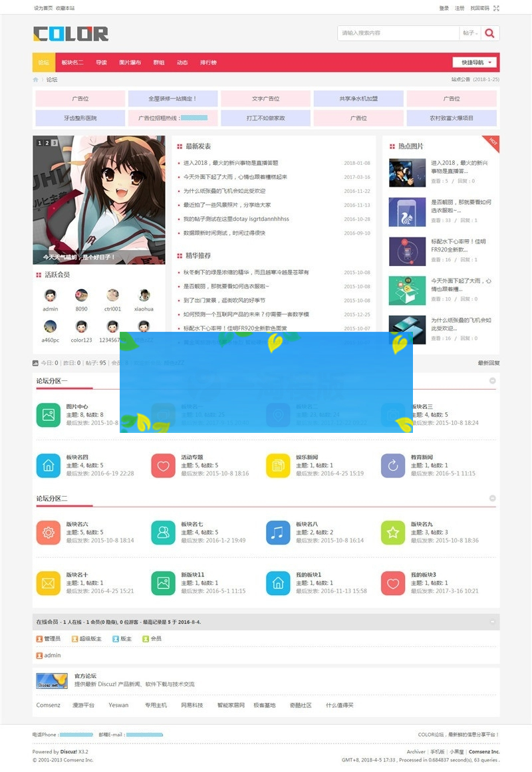The image size is (532, 772).
Task: Click the star icon of 版块名九
Action: point(392,533)
